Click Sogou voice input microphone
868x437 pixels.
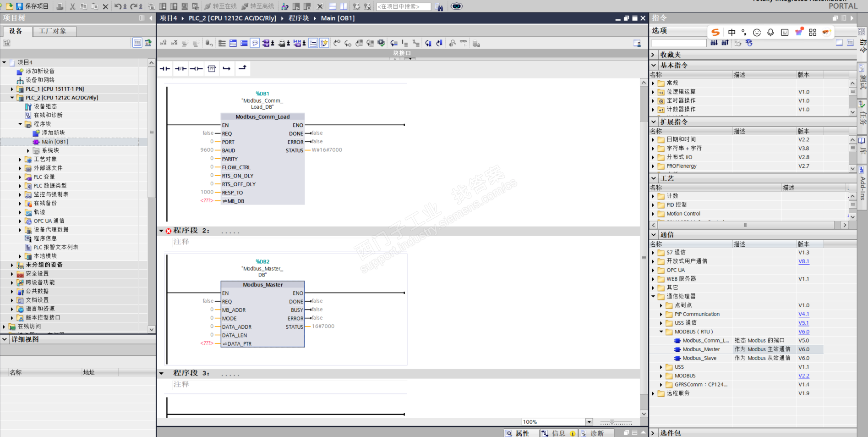tap(770, 32)
